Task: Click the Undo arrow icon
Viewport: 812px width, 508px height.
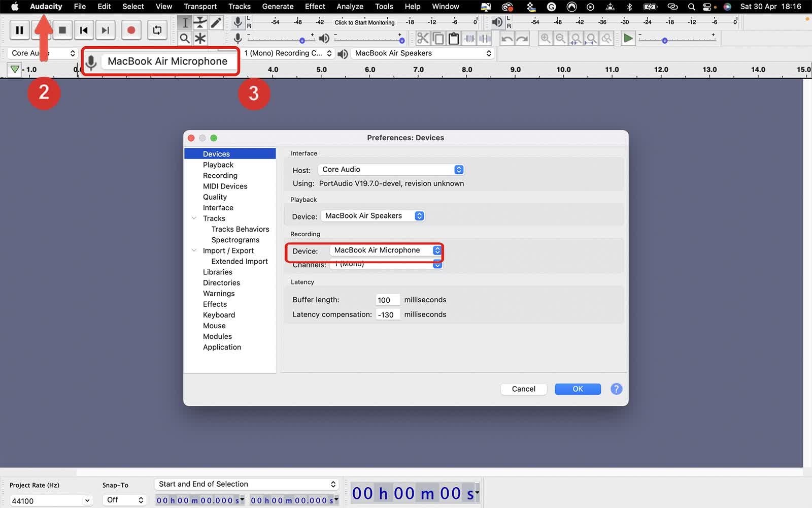Action: [506, 38]
